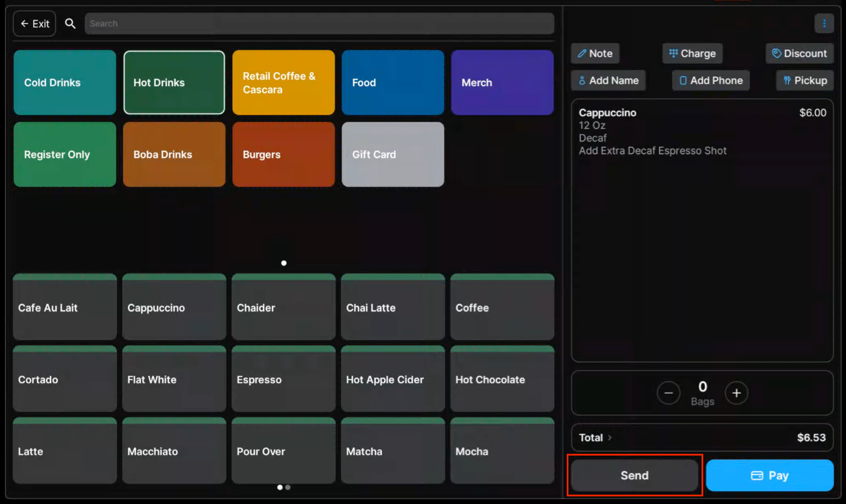Add Mocha to the order
This screenshot has width=846, height=504.
coord(502,451)
